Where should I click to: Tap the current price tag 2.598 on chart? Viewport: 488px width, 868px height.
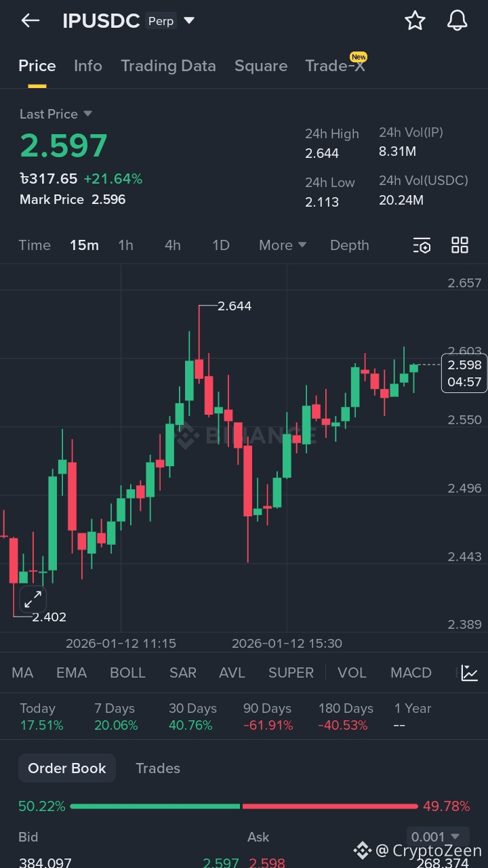pos(464,373)
